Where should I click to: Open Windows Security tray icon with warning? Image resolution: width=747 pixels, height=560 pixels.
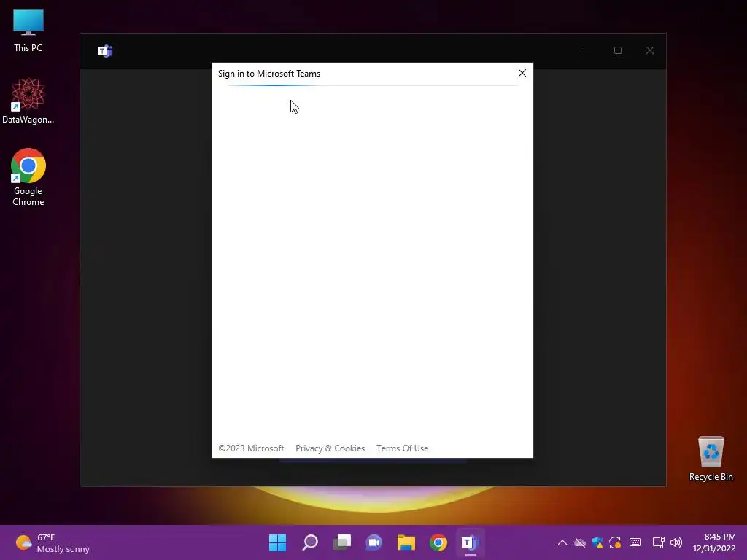[597, 542]
